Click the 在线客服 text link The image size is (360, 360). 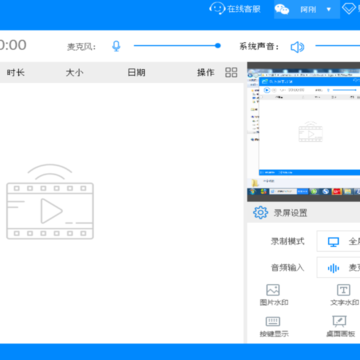click(x=244, y=9)
